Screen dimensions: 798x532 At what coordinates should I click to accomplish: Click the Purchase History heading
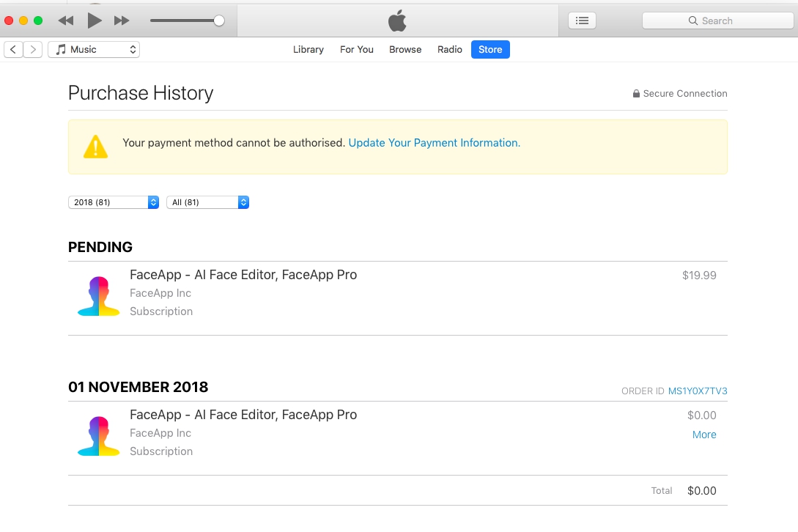pos(141,93)
